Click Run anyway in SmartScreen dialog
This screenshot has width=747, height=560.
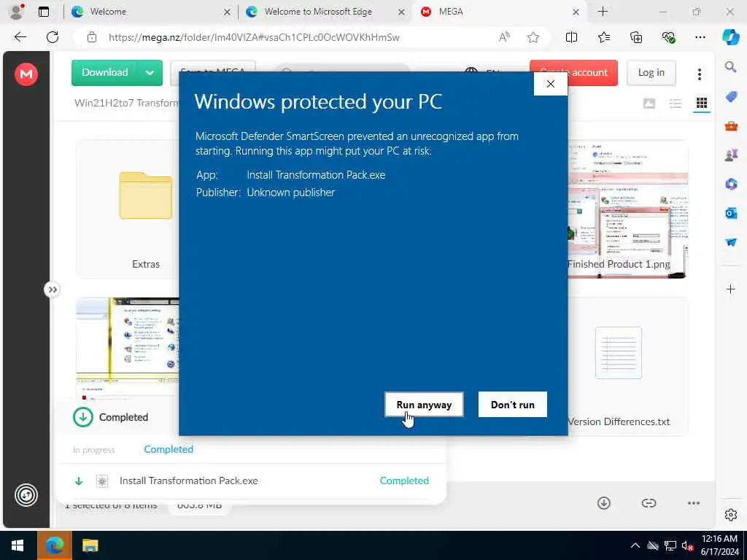(424, 404)
